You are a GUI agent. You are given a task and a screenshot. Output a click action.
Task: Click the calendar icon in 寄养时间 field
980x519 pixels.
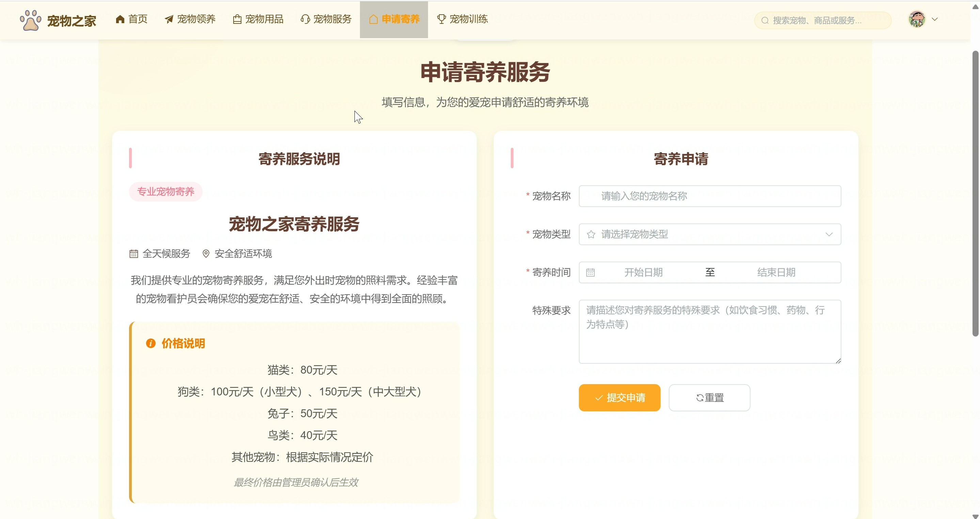[x=590, y=272]
